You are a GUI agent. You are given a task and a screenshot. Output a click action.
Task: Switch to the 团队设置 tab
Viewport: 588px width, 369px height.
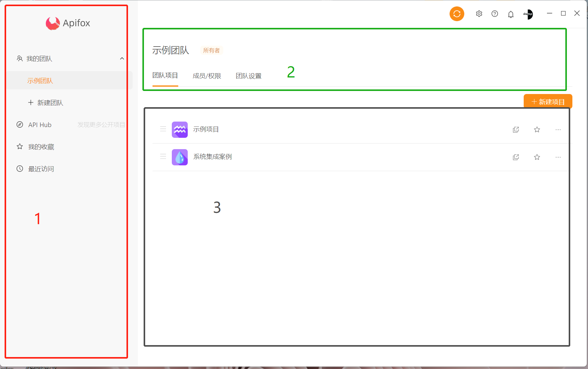[248, 76]
